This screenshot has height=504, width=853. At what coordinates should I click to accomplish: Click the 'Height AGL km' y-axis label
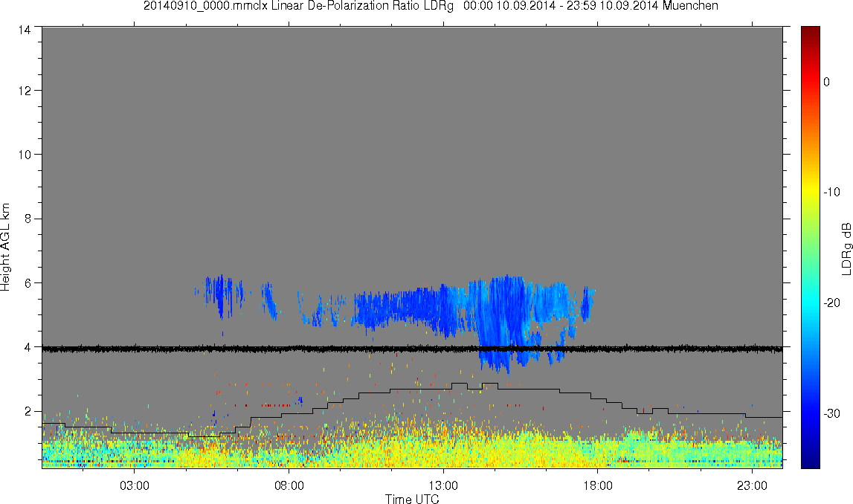(5, 247)
